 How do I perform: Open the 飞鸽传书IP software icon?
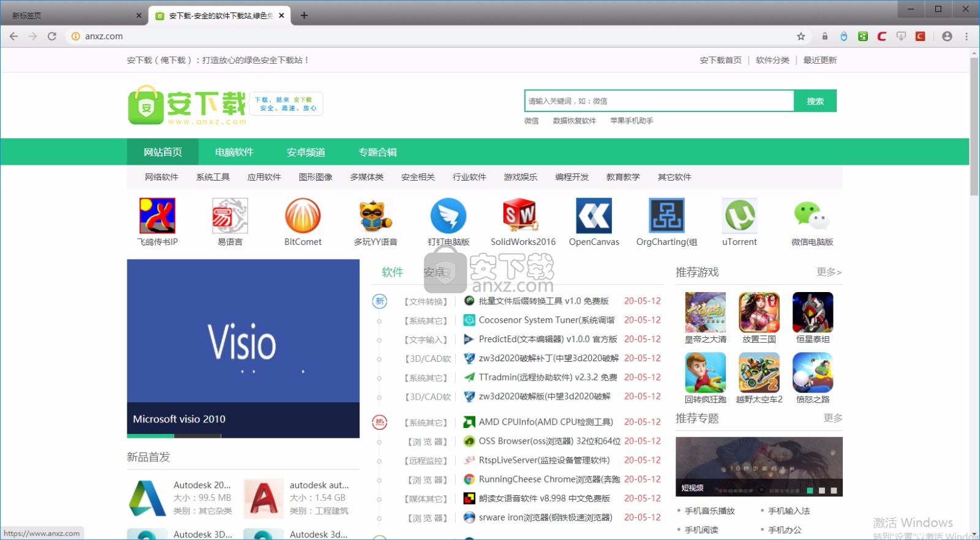pos(157,216)
